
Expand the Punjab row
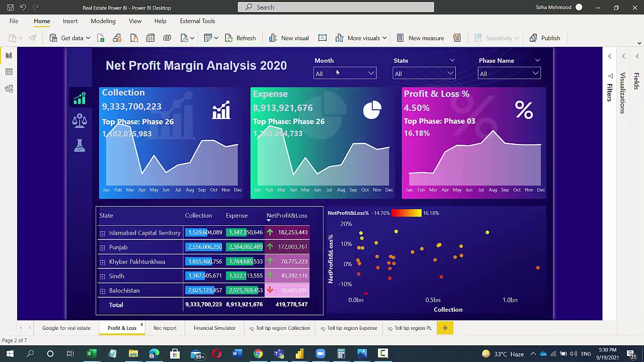(102, 248)
